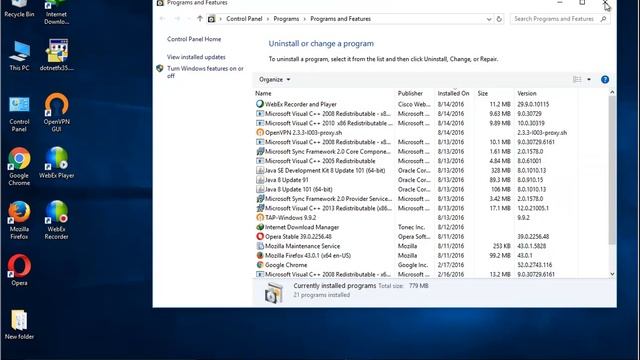The height and width of the screenshot is (360, 640).
Task: Click the TAP-Windows 9.9.2 row icon
Action: (260, 218)
